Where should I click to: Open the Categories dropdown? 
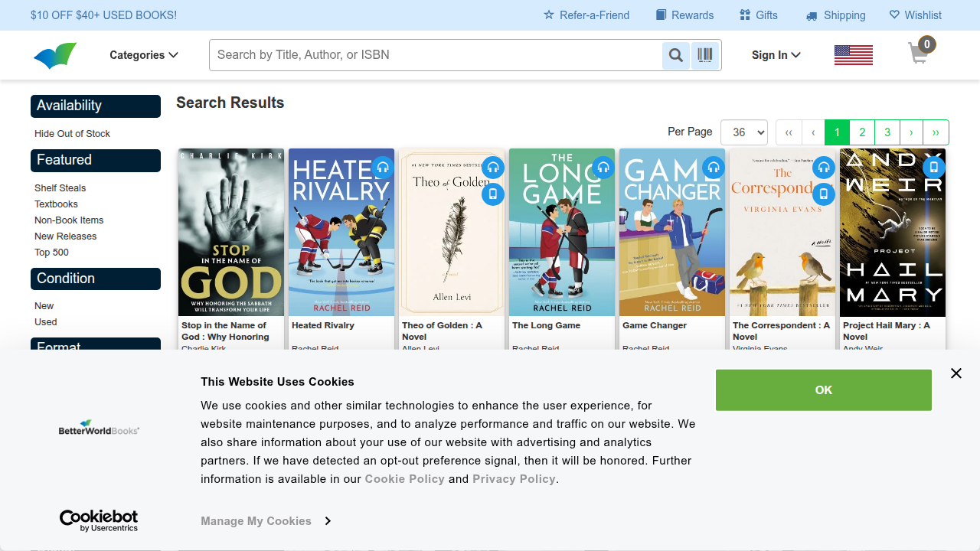(144, 55)
